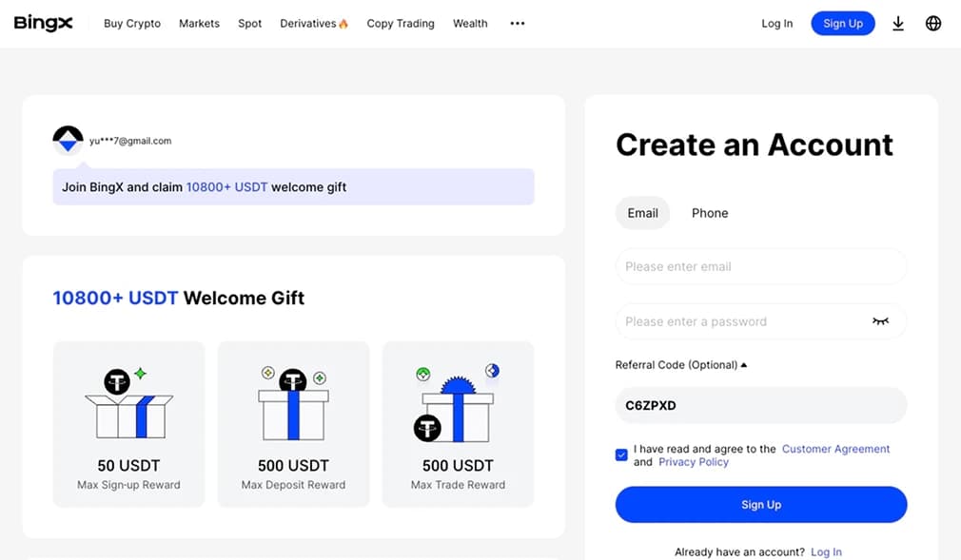Screen dimensions: 961x560
Task: Click the 500 USDT trade gift box
Action: click(x=457, y=402)
